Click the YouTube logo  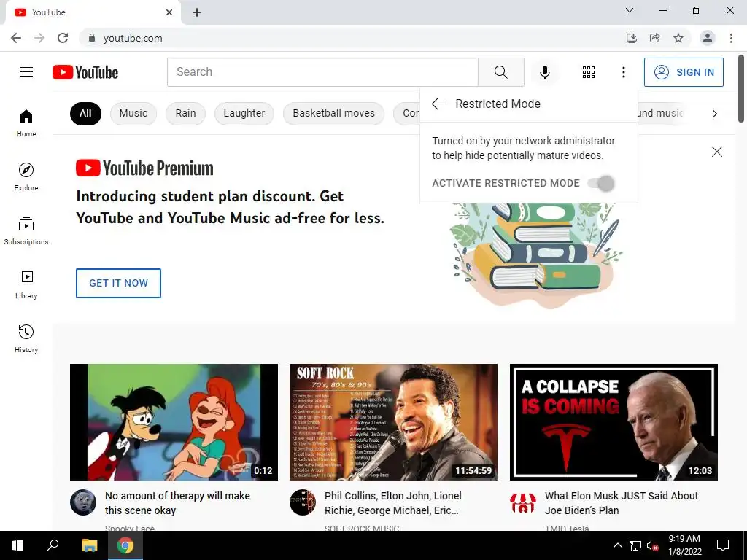(85, 72)
